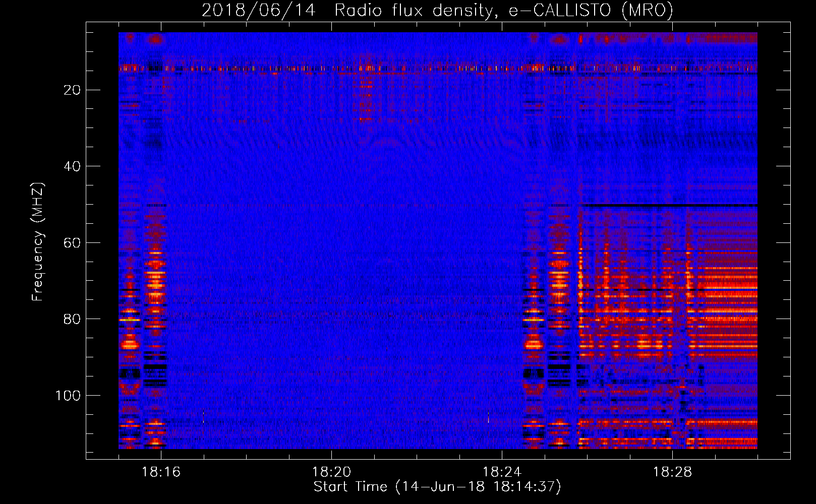Viewport: 816px width, 504px height.
Task: Click the 60 MHz frequency tick label
Action: [x=73, y=243]
